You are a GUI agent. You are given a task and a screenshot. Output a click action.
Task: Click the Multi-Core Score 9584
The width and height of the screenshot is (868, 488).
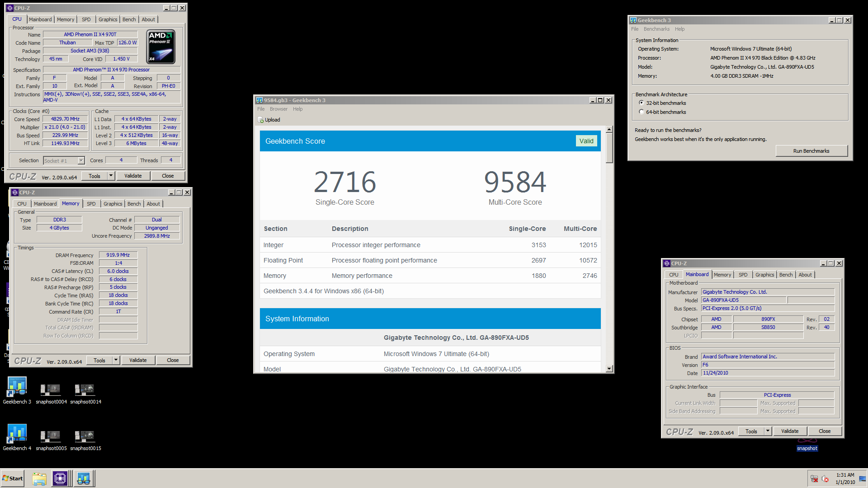515,182
